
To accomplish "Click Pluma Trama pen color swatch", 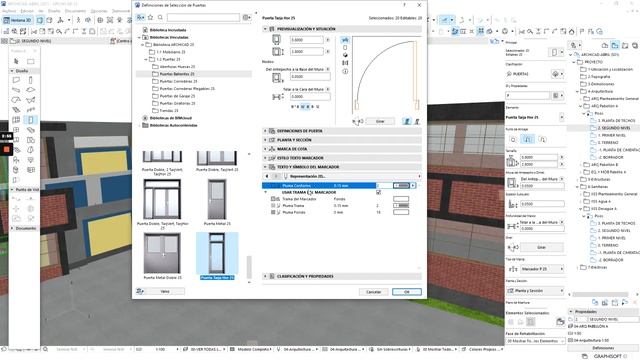I will [x=401, y=206].
